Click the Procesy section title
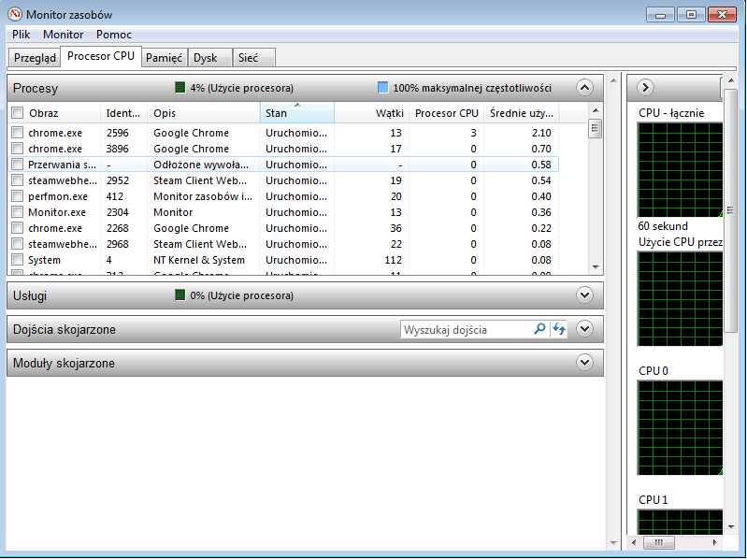 [x=36, y=88]
